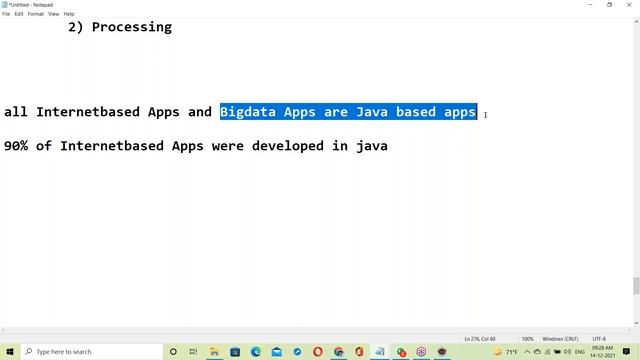Click the vertical scrollbar down arrow
This screenshot has height=360, width=640.
point(636,323)
